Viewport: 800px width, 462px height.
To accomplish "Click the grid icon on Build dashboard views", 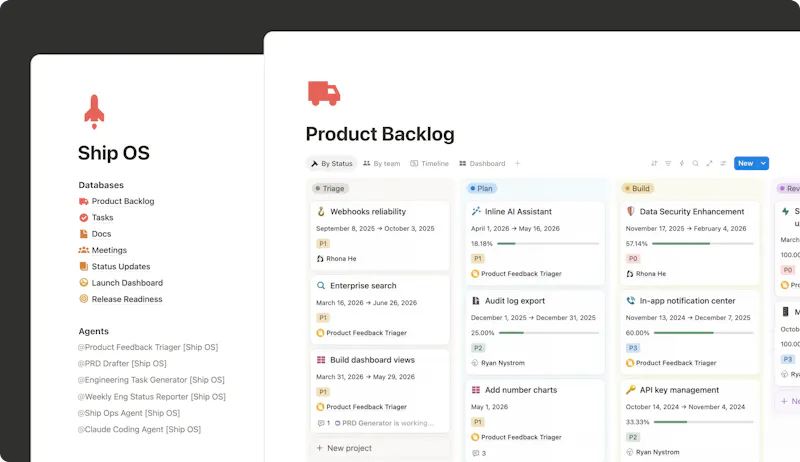I will tap(321, 360).
